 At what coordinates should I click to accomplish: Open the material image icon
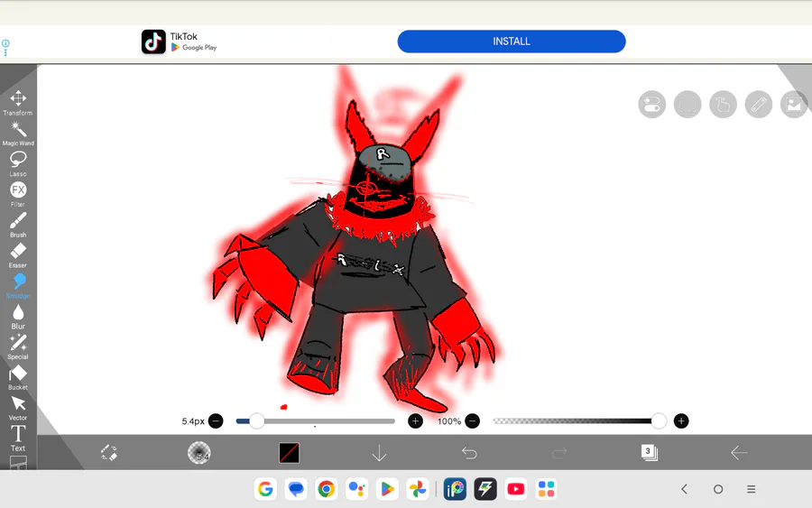click(x=794, y=105)
